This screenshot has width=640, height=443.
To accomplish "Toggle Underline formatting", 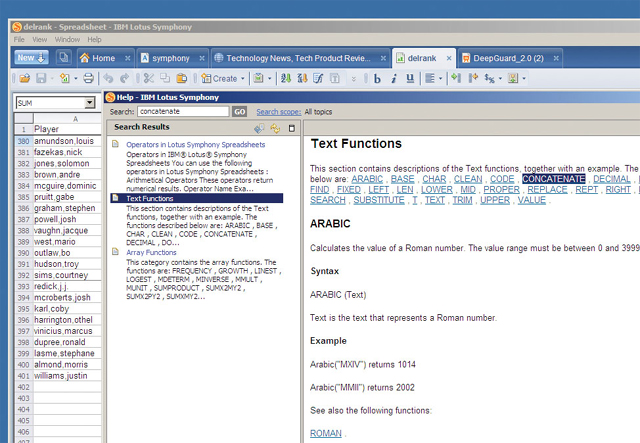I will (x=410, y=78).
